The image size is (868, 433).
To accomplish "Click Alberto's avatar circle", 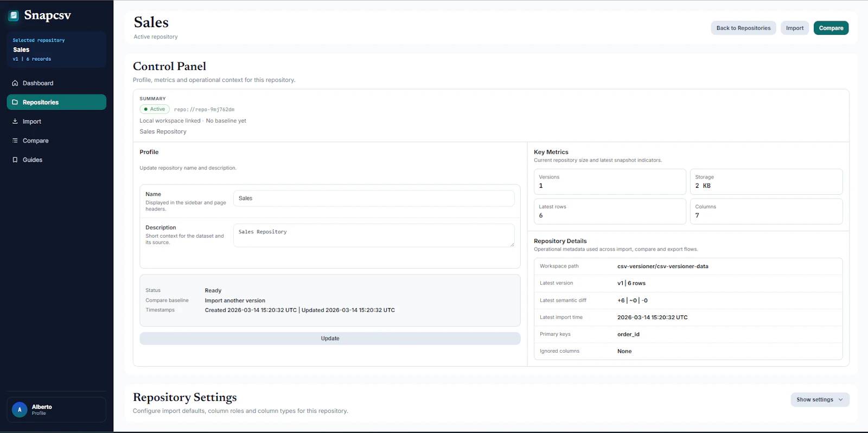I will click(x=20, y=410).
